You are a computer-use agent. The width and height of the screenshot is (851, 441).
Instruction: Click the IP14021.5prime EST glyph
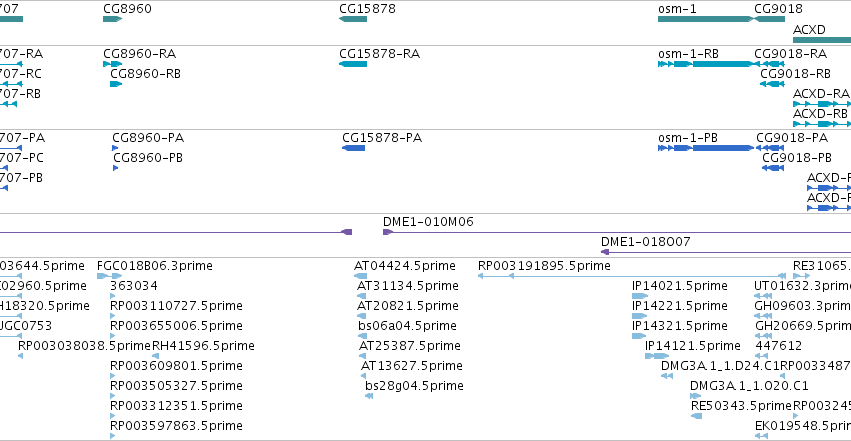point(640,296)
